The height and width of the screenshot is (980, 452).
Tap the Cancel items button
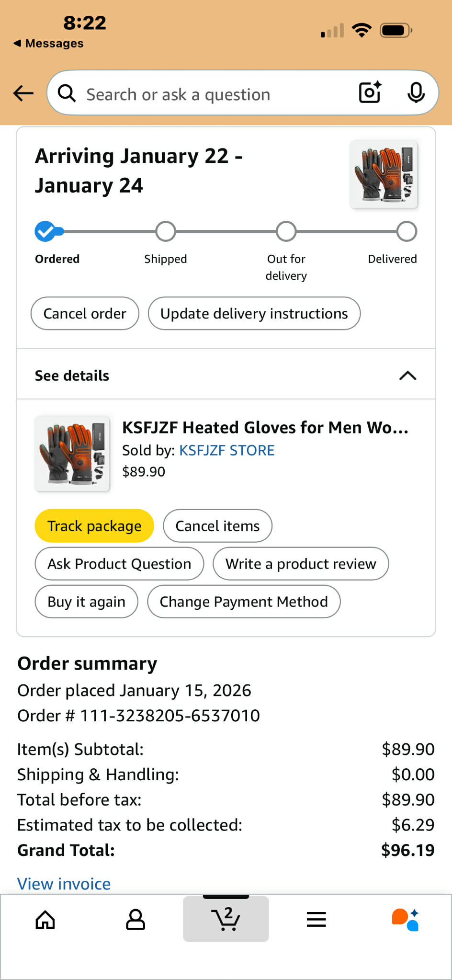(x=217, y=526)
